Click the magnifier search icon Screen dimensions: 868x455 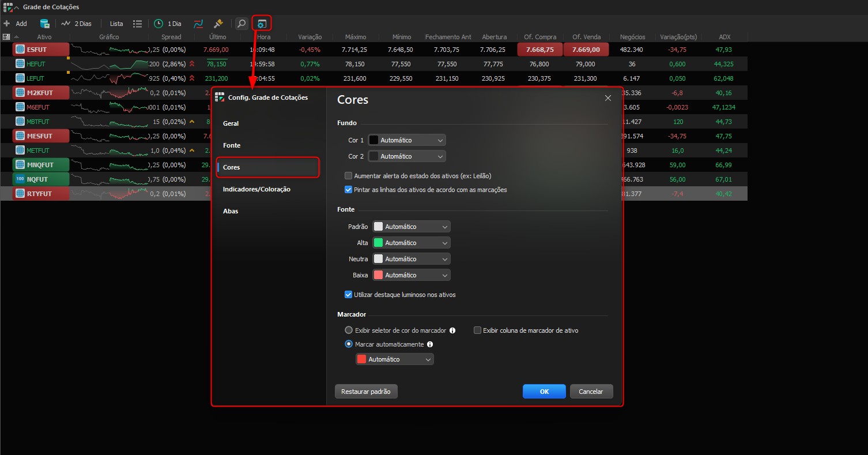241,24
